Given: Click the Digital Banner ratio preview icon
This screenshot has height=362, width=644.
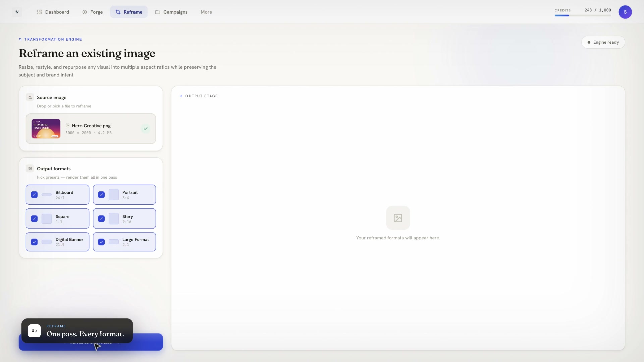Looking at the screenshot, I should (x=47, y=242).
